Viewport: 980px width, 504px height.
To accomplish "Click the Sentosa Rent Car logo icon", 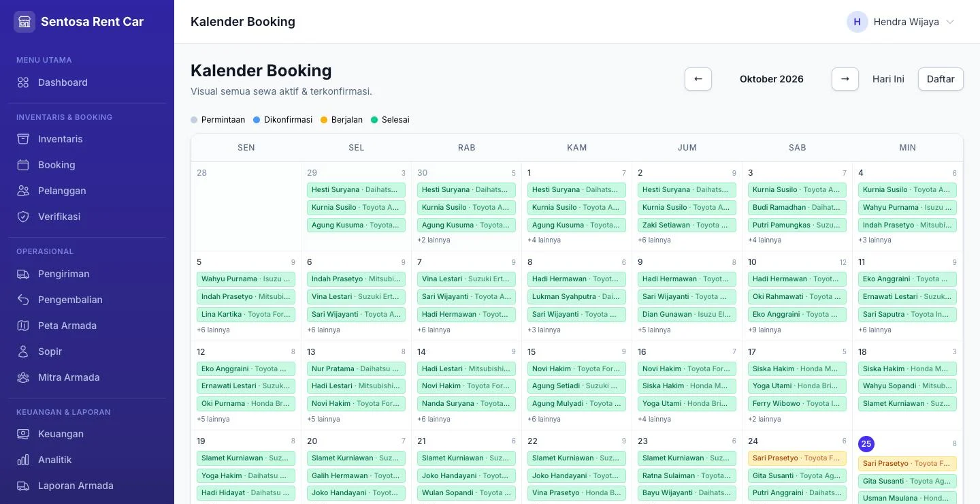I will coord(24,22).
